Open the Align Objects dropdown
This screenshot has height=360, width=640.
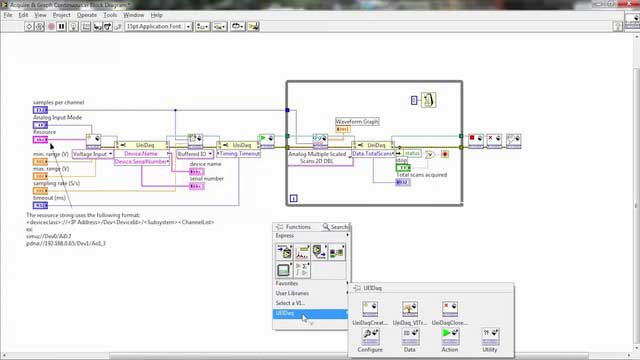tap(202, 27)
